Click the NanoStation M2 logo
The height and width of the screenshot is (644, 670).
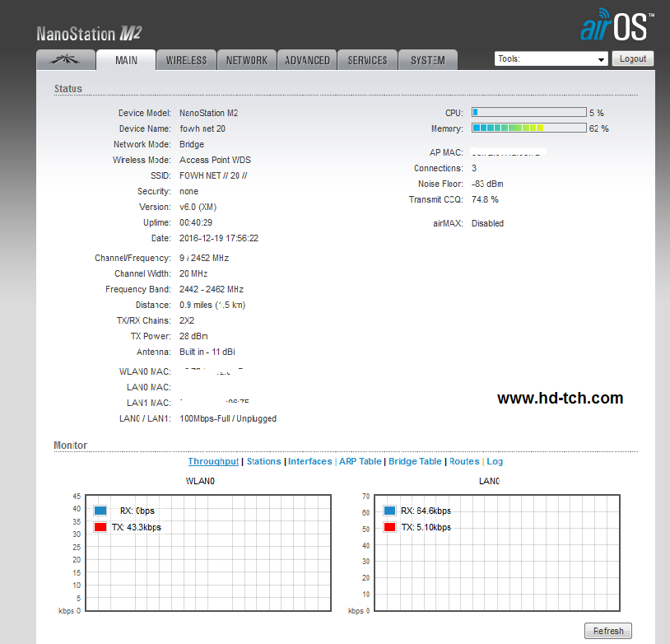pos(90,34)
